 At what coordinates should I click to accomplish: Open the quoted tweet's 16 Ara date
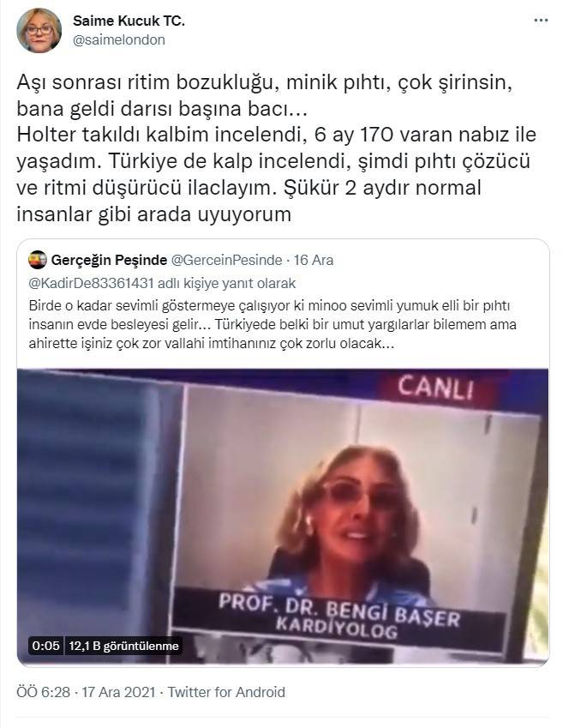[x=314, y=260]
